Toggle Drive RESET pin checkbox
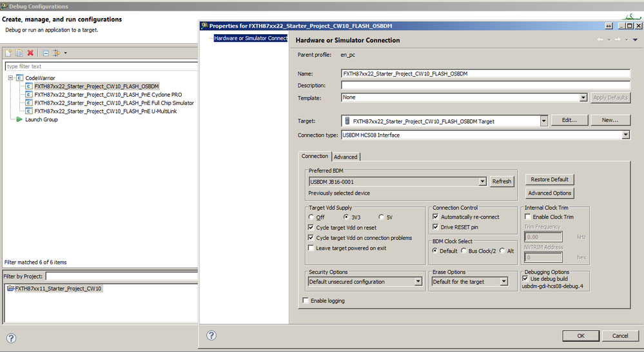The width and height of the screenshot is (644, 352). click(x=436, y=227)
